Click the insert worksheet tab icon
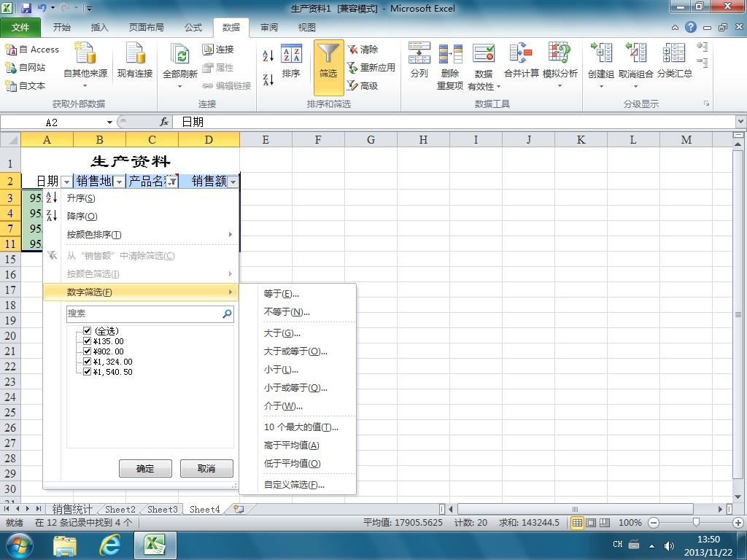This screenshot has width=747, height=560. (x=239, y=509)
